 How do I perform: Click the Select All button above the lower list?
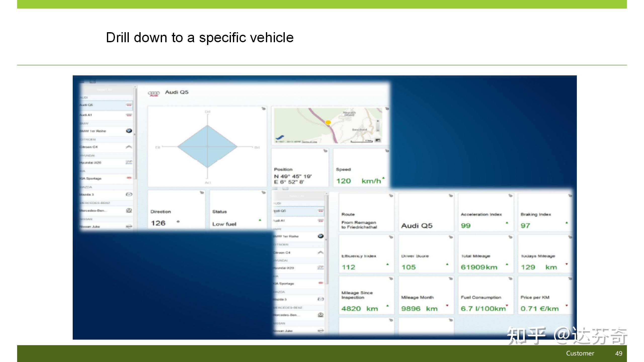[x=299, y=196]
